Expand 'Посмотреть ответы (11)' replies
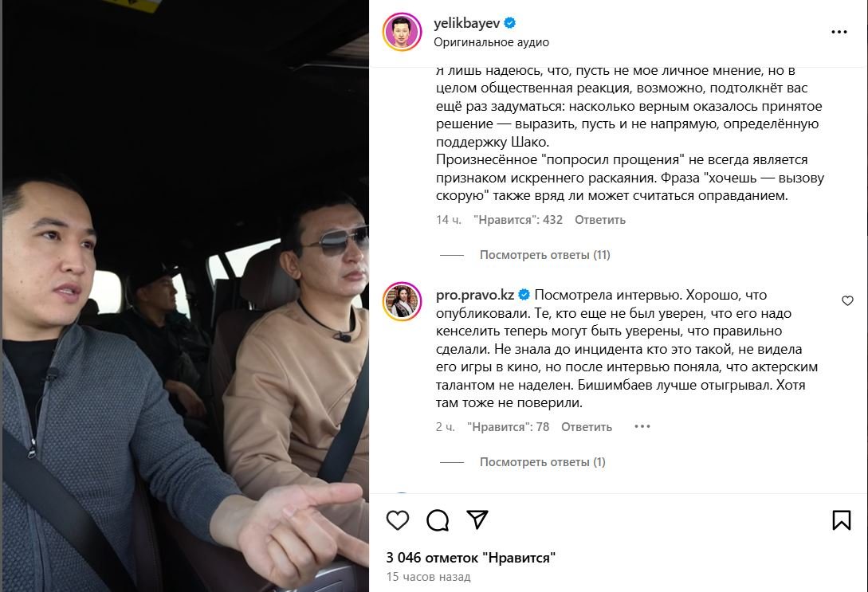This screenshot has height=592, width=868. pyautogui.click(x=544, y=255)
